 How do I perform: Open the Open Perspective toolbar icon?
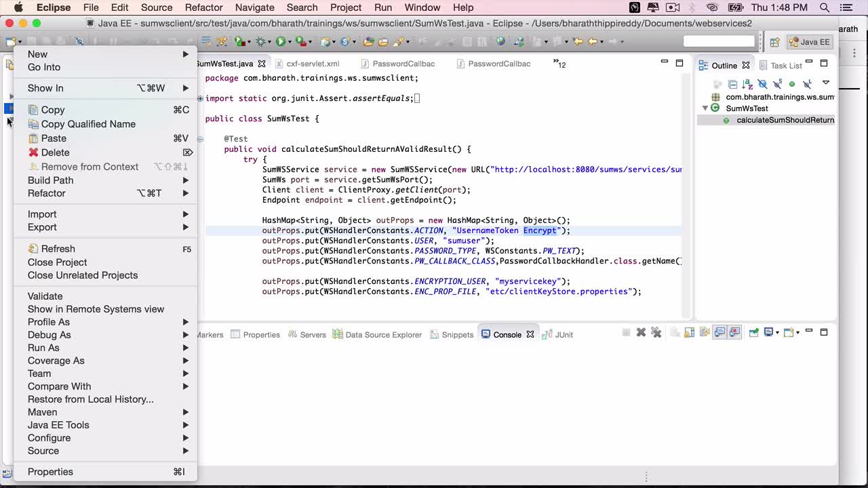pos(774,42)
